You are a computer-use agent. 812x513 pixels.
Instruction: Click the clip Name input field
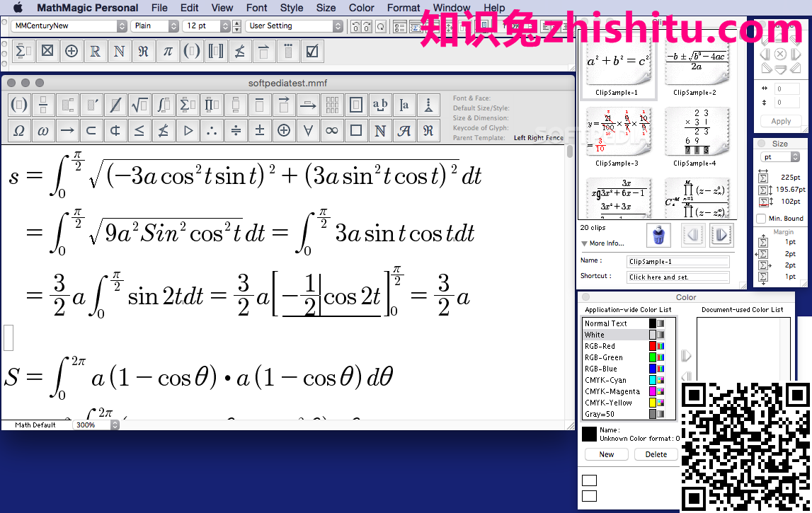(x=678, y=262)
